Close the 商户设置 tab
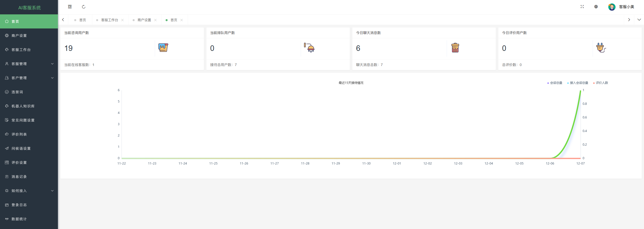Image resolution: width=644 pixels, height=229 pixels. 156,20
